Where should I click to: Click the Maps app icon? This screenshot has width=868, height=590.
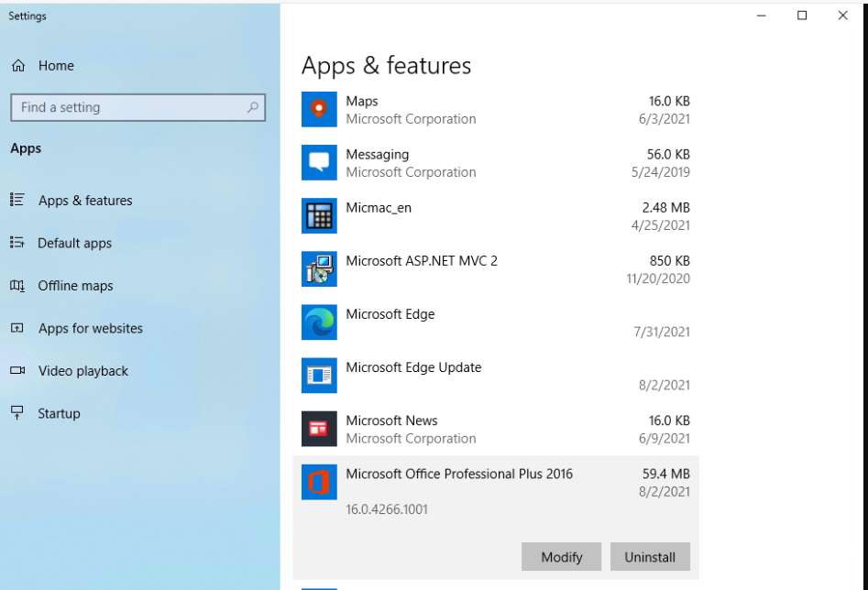pos(319,110)
